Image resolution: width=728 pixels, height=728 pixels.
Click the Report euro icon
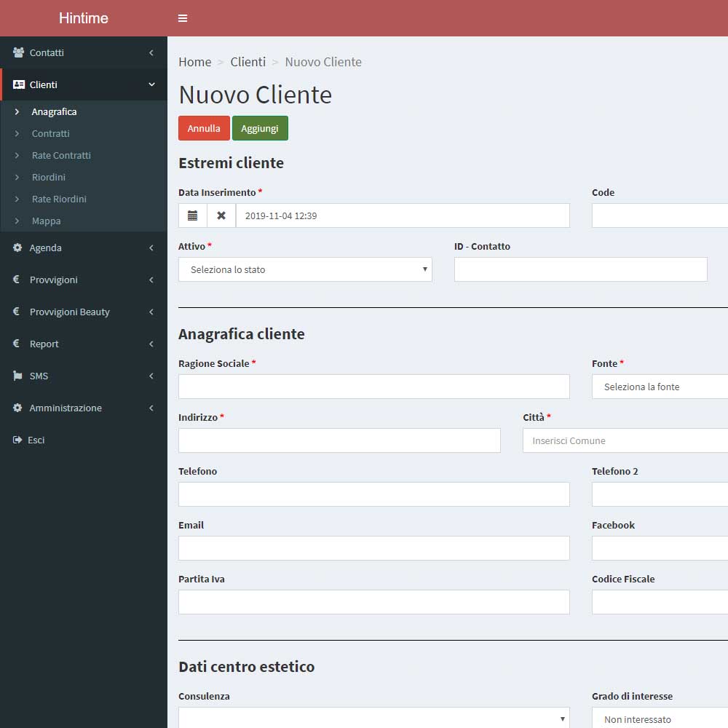16,344
